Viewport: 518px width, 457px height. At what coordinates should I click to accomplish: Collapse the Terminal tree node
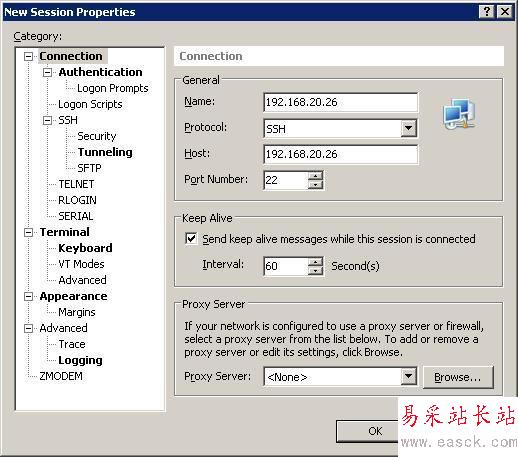click(29, 232)
